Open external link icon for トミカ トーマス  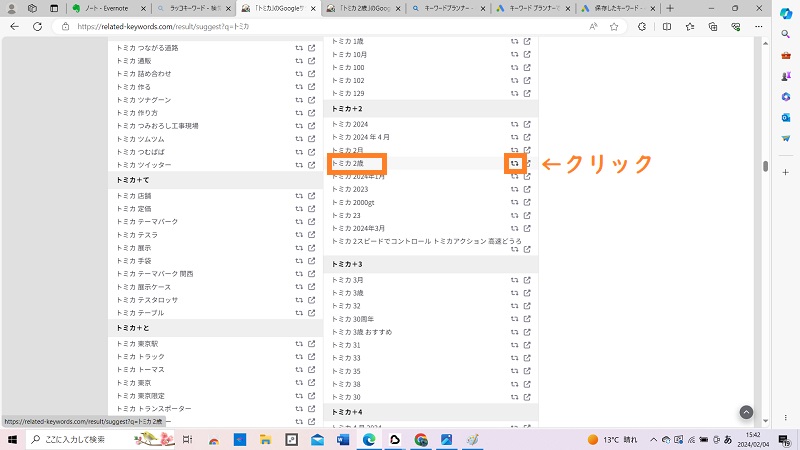pos(311,369)
